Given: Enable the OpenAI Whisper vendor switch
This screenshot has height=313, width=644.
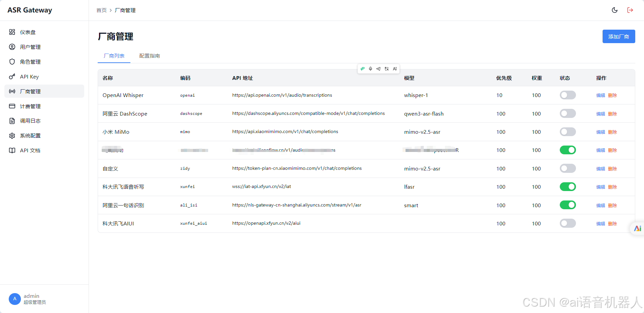Looking at the screenshot, I should [568, 95].
